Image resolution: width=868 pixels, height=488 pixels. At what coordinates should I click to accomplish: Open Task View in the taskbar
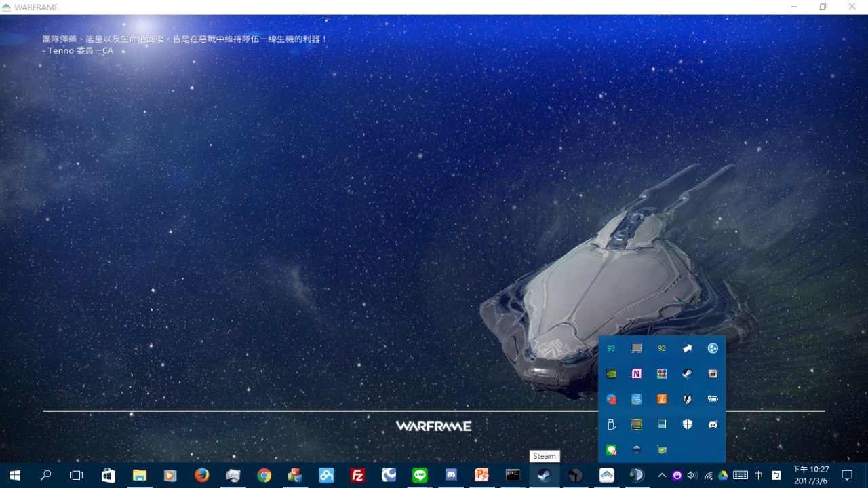pyautogui.click(x=77, y=476)
